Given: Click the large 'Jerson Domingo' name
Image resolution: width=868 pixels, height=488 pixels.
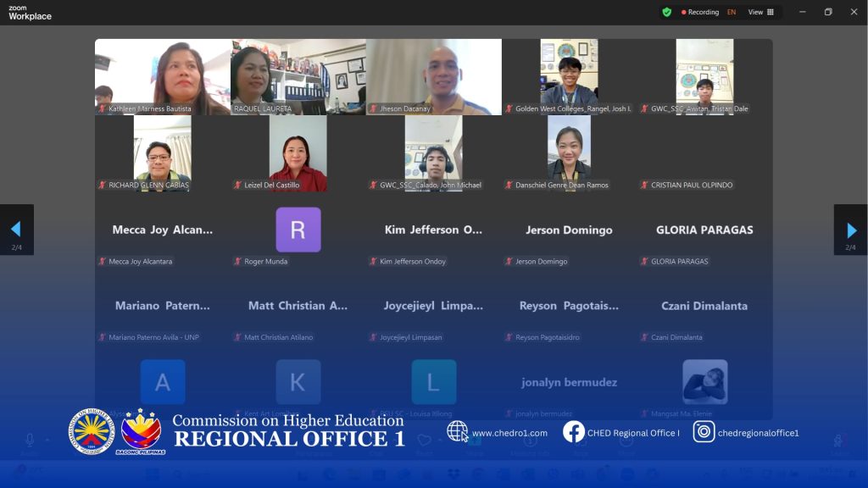Looking at the screenshot, I should 569,230.
